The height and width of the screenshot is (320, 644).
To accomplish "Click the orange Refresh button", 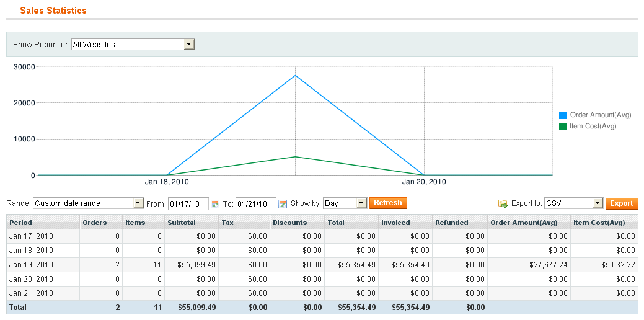I will pos(388,203).
